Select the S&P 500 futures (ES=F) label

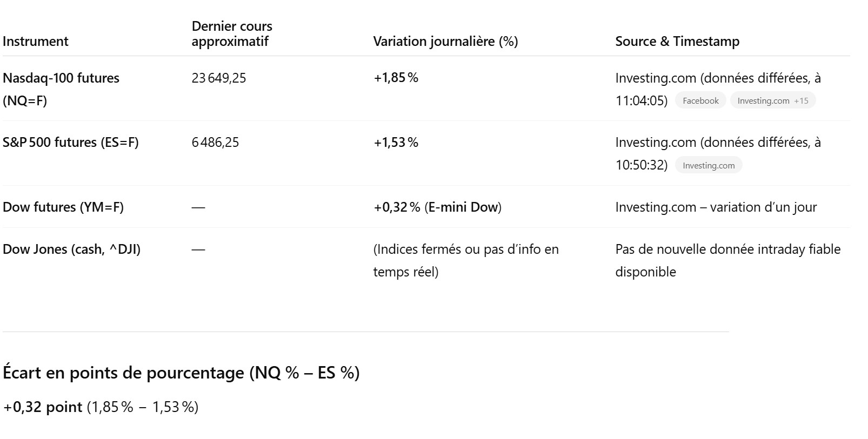click(71, 143)
